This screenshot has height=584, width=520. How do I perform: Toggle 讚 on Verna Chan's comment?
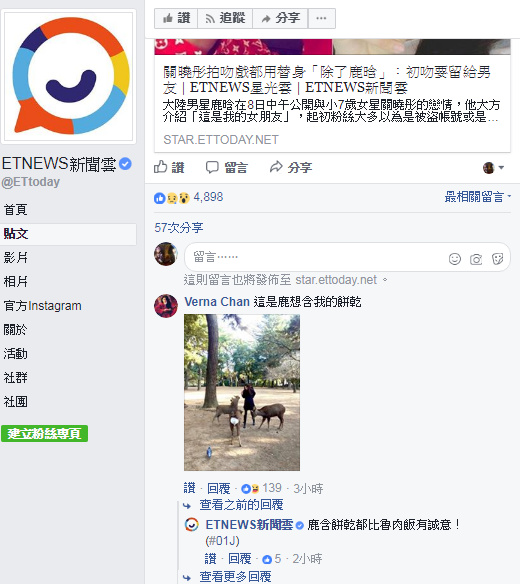coord(189,488)
